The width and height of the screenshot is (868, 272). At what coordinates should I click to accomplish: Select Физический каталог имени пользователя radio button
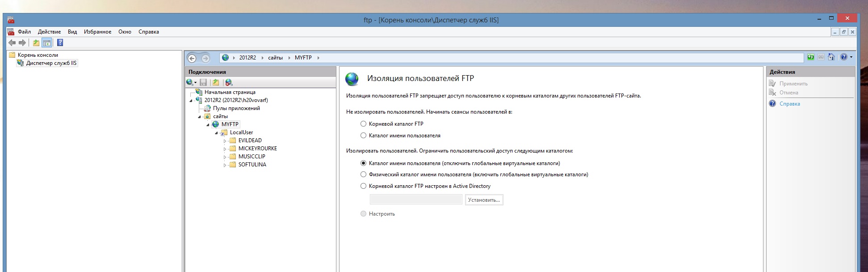click(x=363, y=174)
